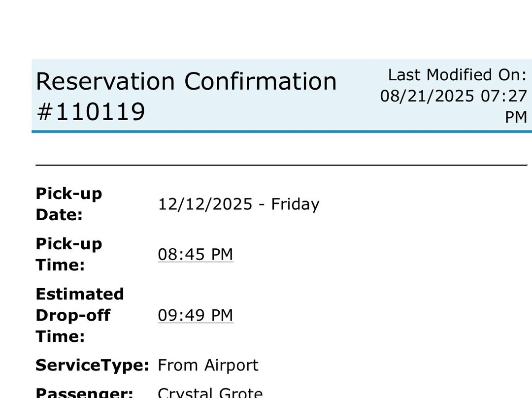Click the Pick-up Time label

pos(68,254)
